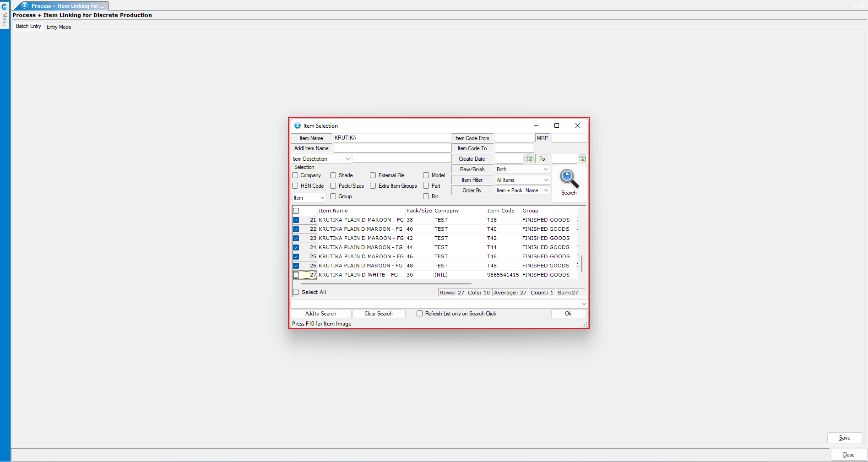Maximize the Item Selection dialog
The image size is (868, 462).
557,125
